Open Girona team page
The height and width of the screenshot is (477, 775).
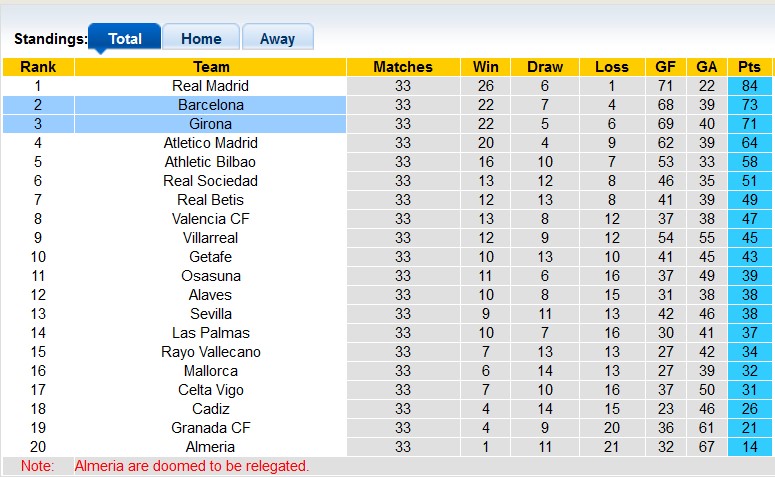point(210,124)
